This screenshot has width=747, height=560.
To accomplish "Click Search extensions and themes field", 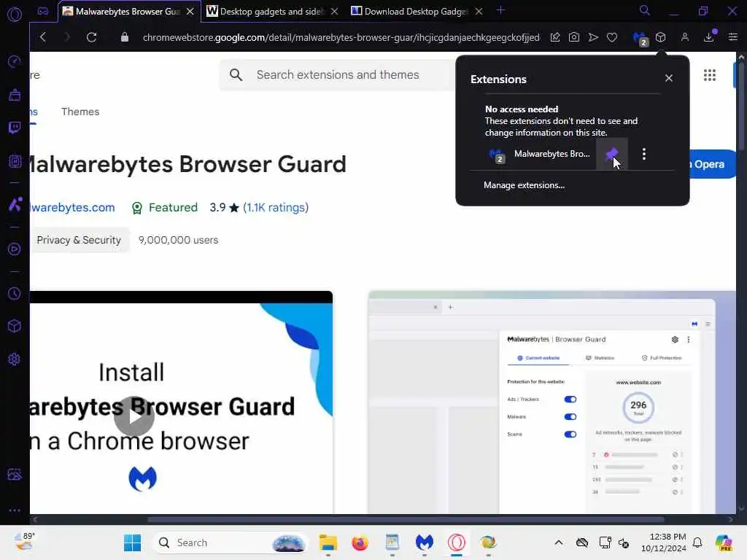I will coord(338,75).
